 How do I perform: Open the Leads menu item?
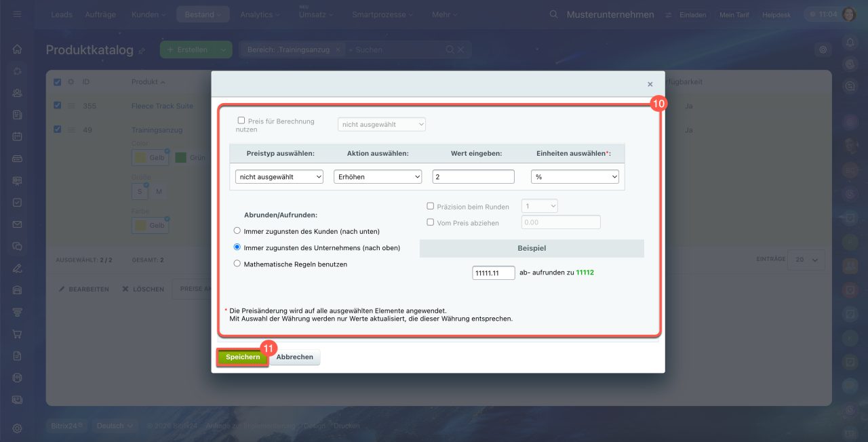coord(62,14)
